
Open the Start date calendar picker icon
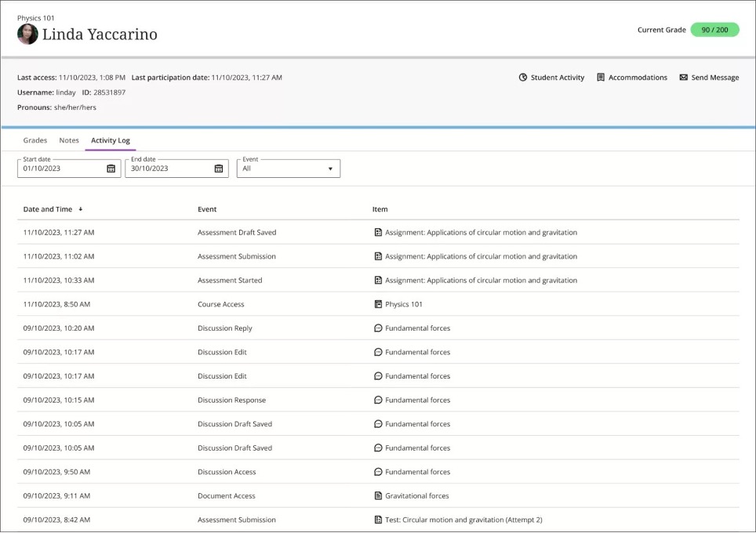(111, 169)
